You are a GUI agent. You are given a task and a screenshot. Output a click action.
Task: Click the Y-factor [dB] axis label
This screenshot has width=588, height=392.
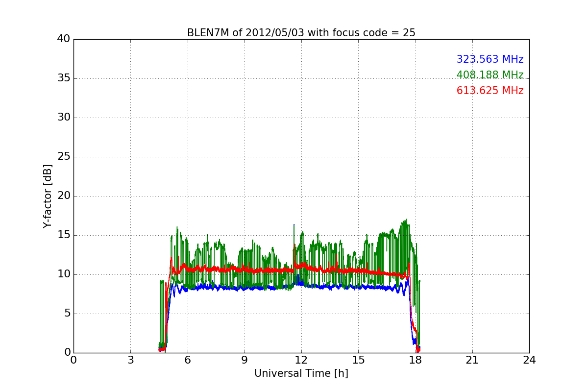[x=48, y=196]
